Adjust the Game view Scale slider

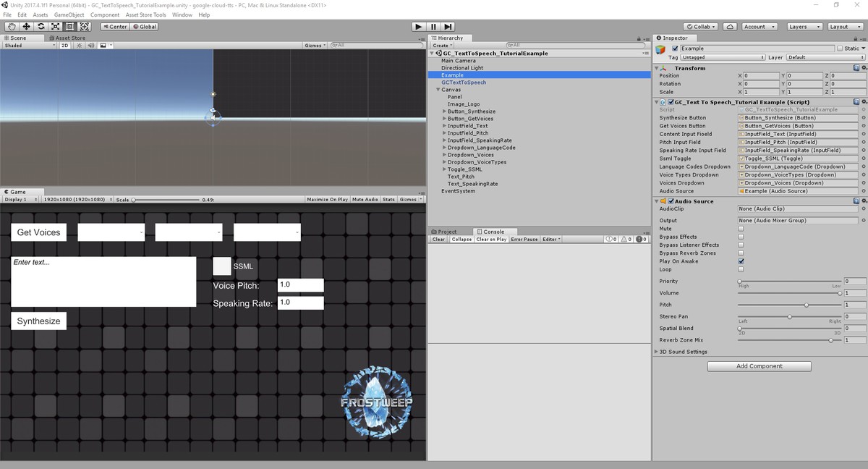[x=164, y=199]
